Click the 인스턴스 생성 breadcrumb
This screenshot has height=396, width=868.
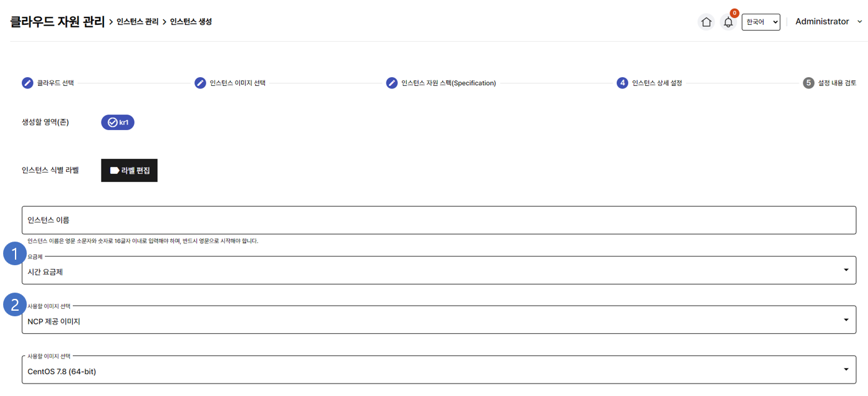click(x=191, y=22)
